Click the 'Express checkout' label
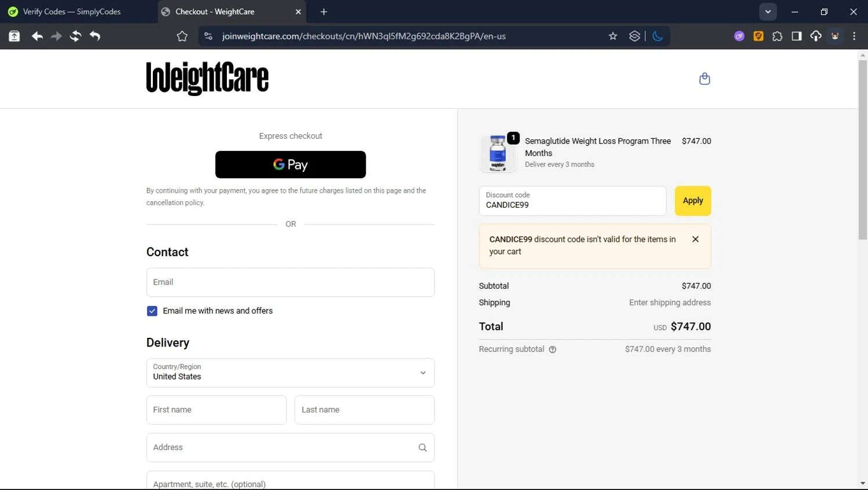Screen dimensions: 868x490 tap(290, 136)
